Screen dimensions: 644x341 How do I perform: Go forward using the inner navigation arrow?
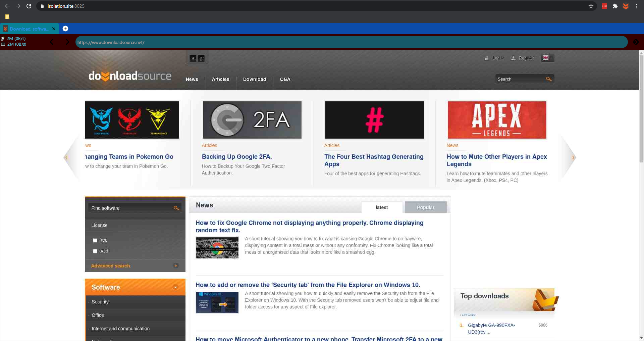(67, 42)
